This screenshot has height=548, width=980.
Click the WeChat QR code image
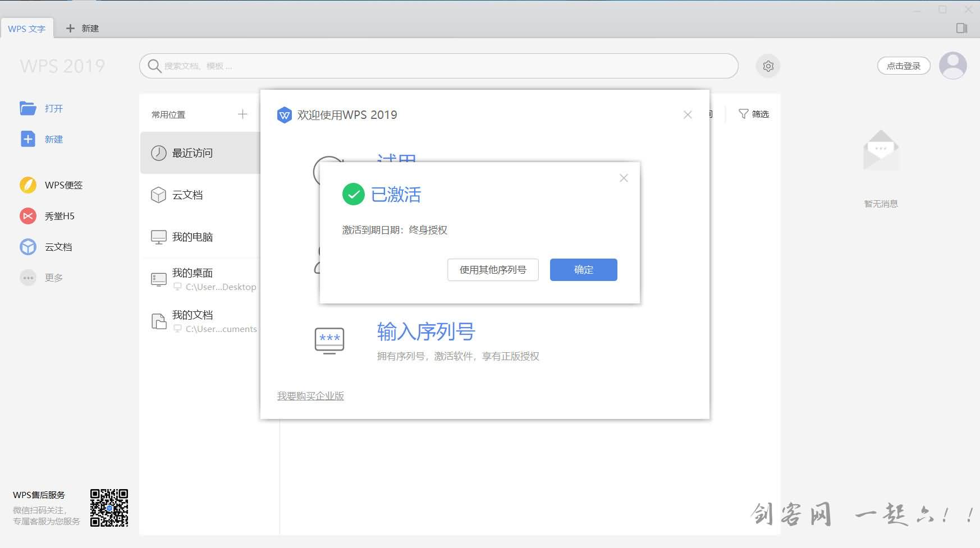click(109, 508)
